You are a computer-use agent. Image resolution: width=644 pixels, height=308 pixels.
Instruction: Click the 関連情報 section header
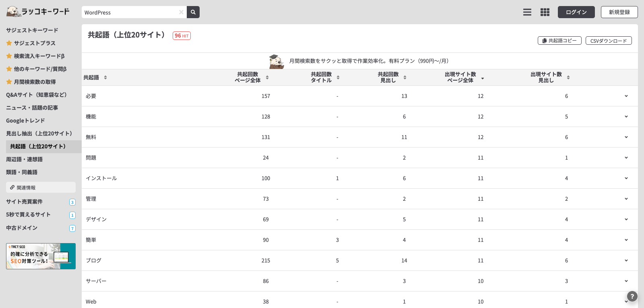41,187
